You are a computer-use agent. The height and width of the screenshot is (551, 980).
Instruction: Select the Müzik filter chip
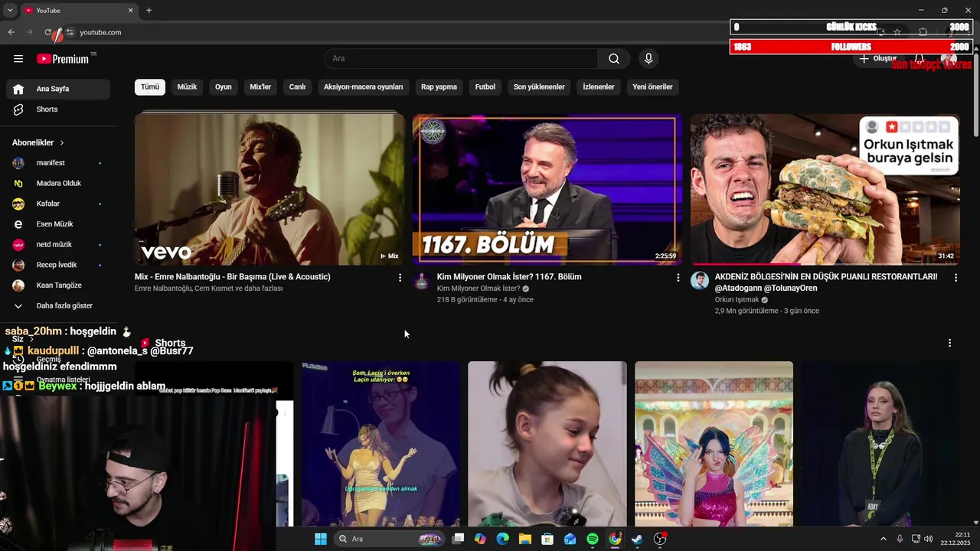[x=187, y=86]
